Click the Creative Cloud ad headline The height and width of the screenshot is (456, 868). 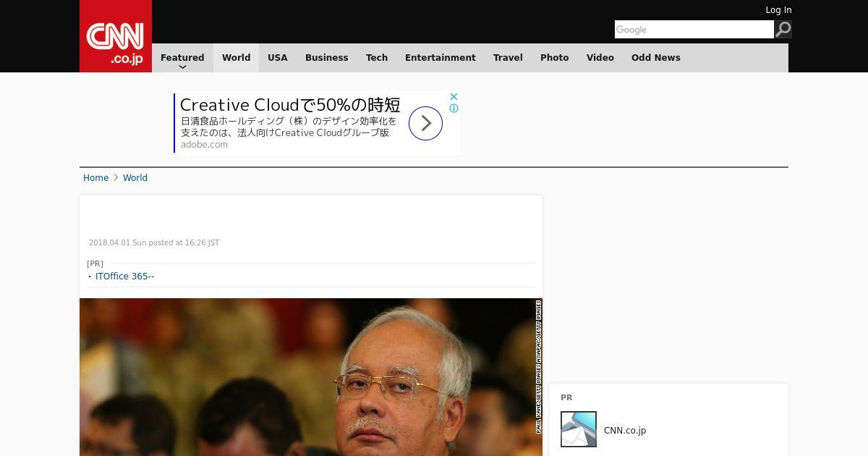[x=290, y=105]
